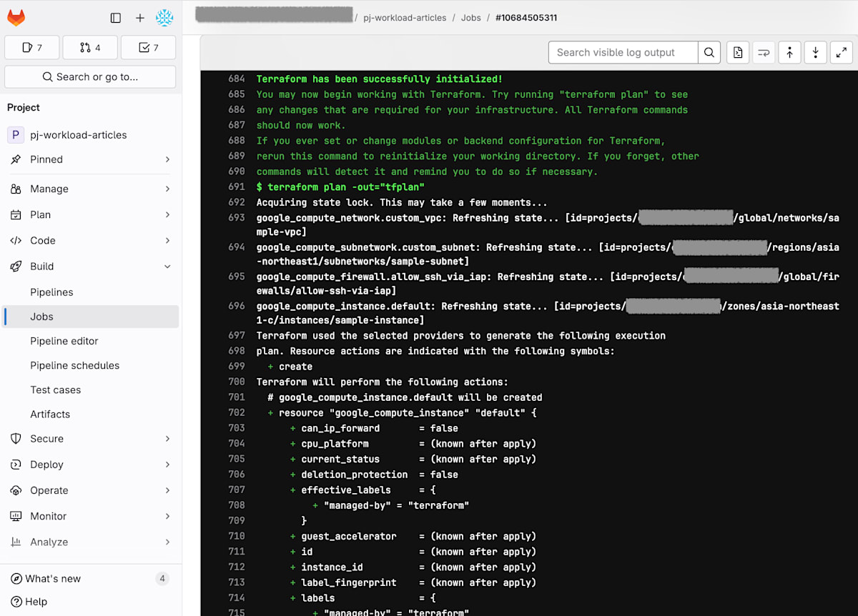Click log line number 691

coord(237,187)
